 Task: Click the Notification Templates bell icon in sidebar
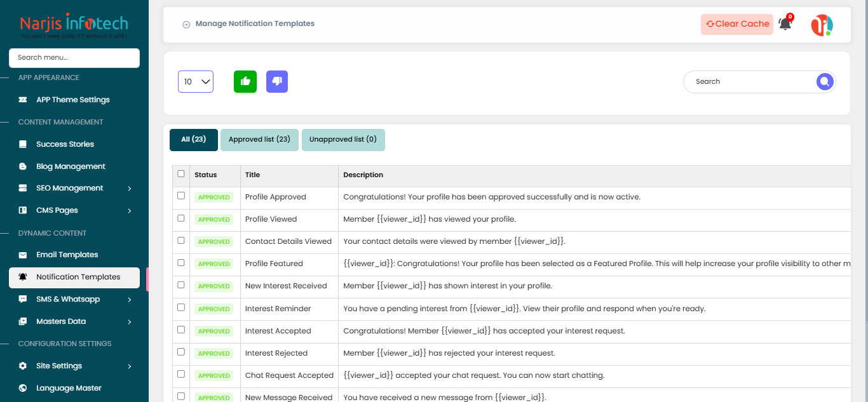click(x=23, y=277)
